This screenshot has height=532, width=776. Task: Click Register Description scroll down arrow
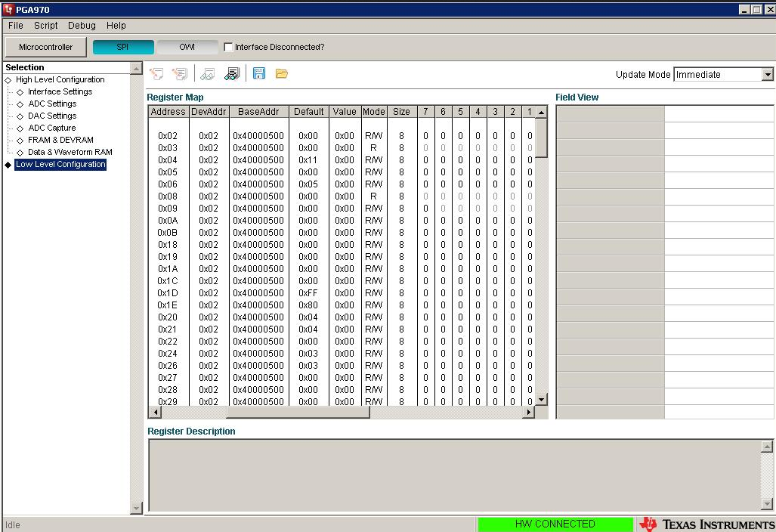pos(767,504)
